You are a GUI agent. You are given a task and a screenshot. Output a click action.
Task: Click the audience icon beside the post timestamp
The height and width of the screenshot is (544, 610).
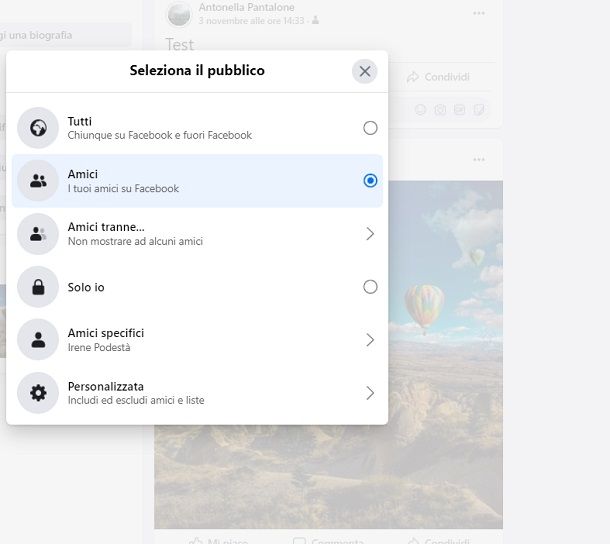click(x=316, y=20)
